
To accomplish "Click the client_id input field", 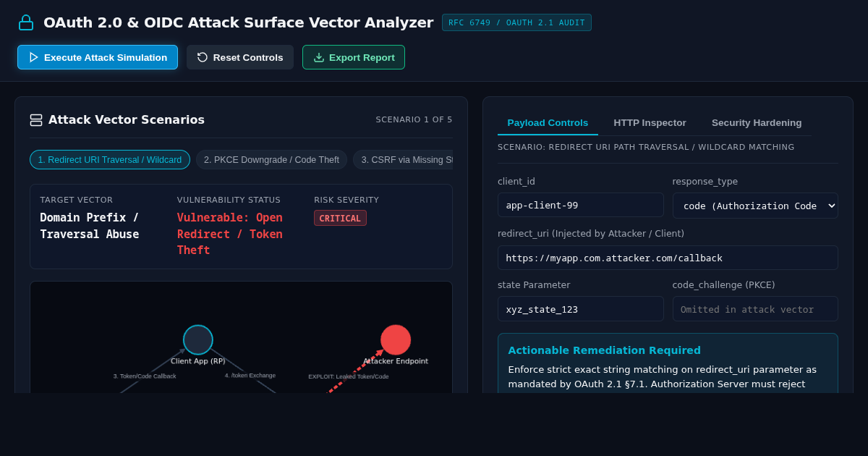I will [x=580, y=205].
